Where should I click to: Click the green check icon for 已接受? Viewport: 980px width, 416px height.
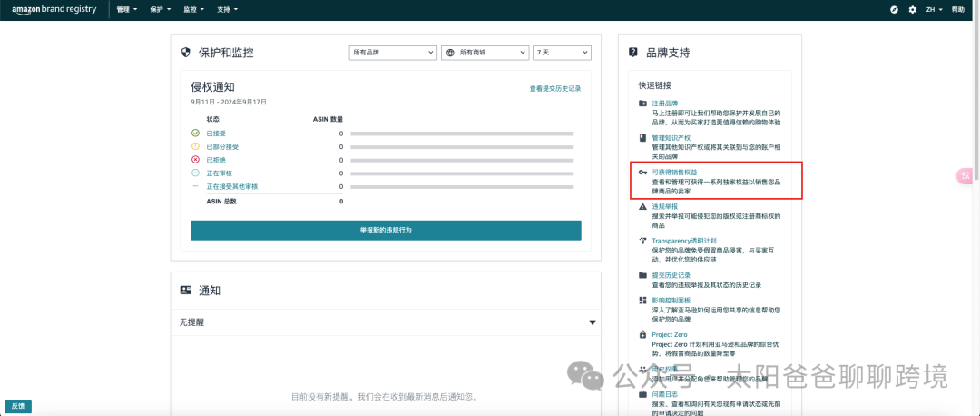(x=196, y=134)
